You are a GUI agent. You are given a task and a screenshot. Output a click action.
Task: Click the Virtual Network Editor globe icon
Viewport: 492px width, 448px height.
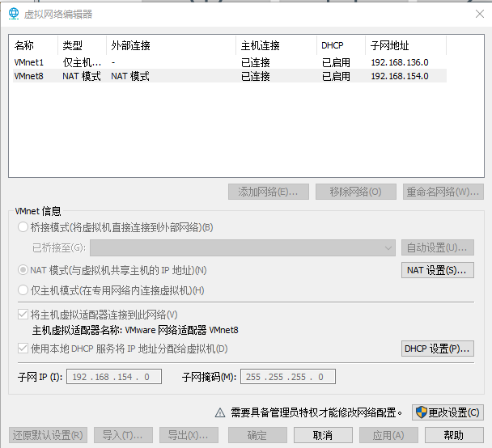click(14, 14)
